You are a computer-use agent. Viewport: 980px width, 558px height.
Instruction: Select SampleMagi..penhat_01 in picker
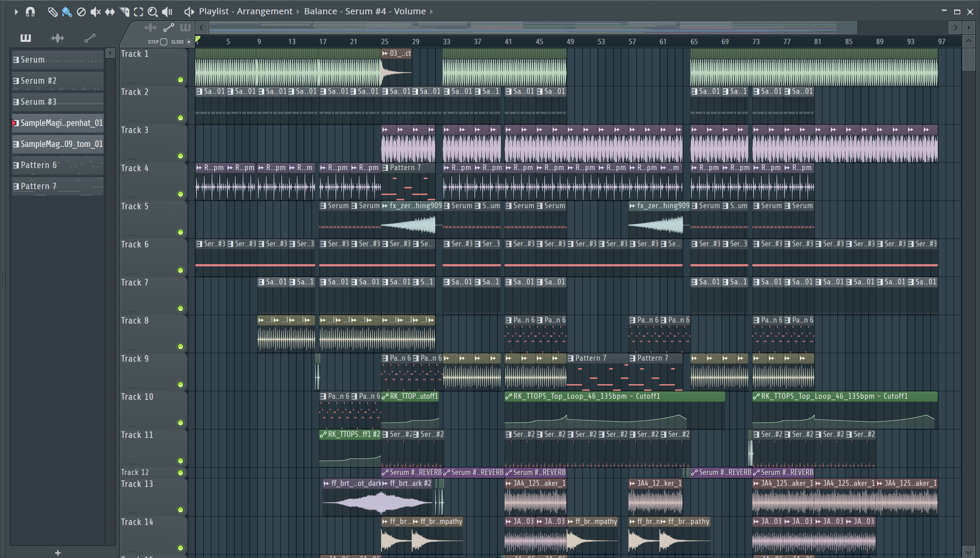coord(58,123)
